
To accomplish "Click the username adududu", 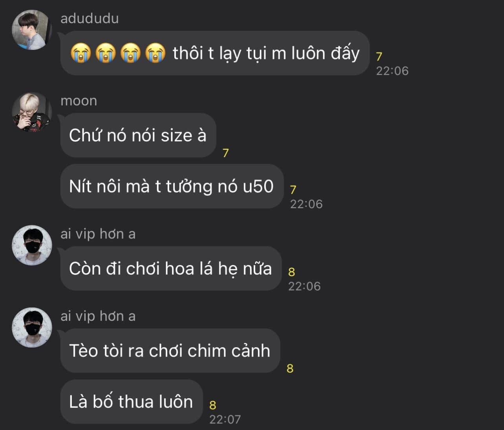I will (89, 18).
